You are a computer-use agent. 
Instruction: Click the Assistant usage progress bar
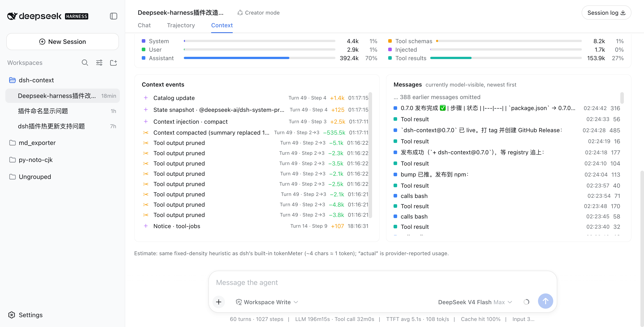pos(259,58)
